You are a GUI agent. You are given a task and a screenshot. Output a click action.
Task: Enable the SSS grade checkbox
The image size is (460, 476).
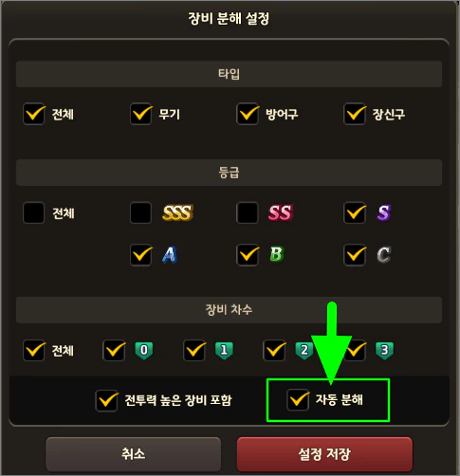[x=140, y=212]
